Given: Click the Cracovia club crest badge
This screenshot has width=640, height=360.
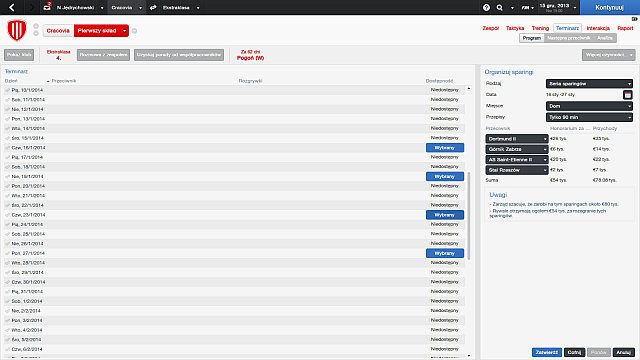Looking at the screenshot, I should coord(17,30).
